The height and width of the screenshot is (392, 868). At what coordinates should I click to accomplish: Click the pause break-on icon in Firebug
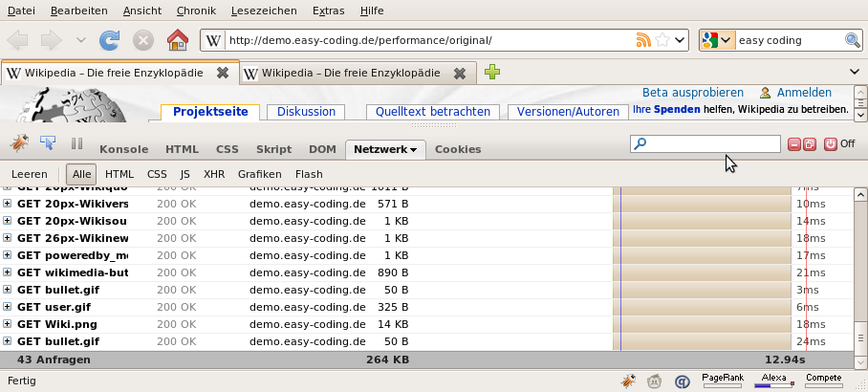point(76,144)
